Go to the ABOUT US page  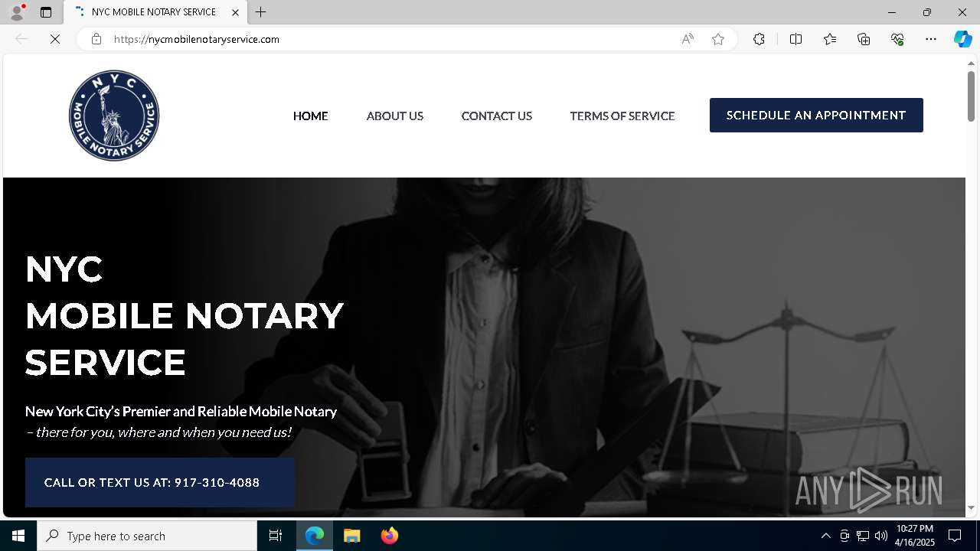click(x=395, y=116)
